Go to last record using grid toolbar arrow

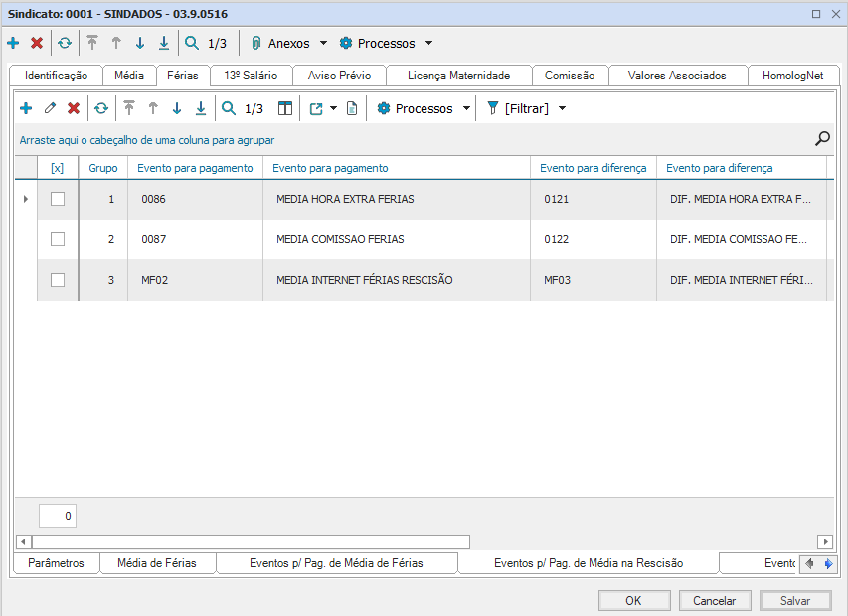(x=201, y=108)
